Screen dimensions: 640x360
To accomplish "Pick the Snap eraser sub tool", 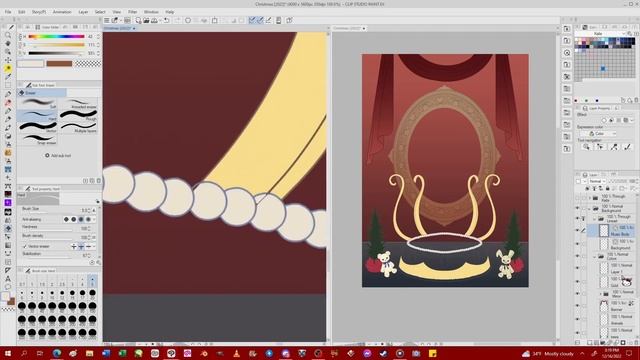I will [37, 140].
